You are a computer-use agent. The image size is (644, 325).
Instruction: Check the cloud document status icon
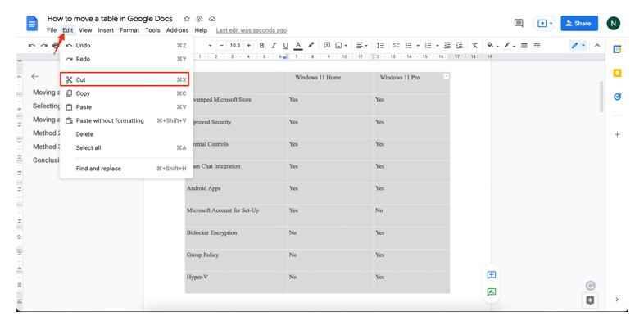(212, 19)
